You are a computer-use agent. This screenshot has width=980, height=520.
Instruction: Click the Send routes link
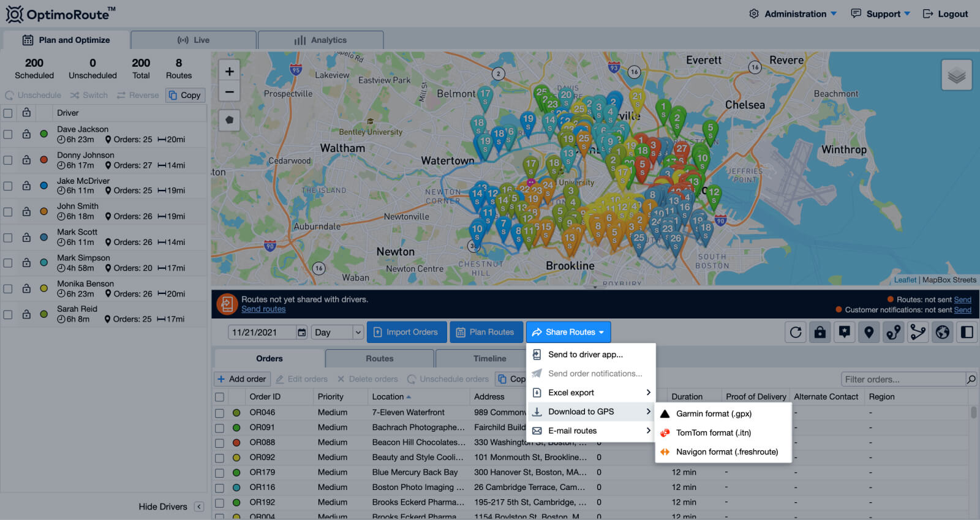263,309
